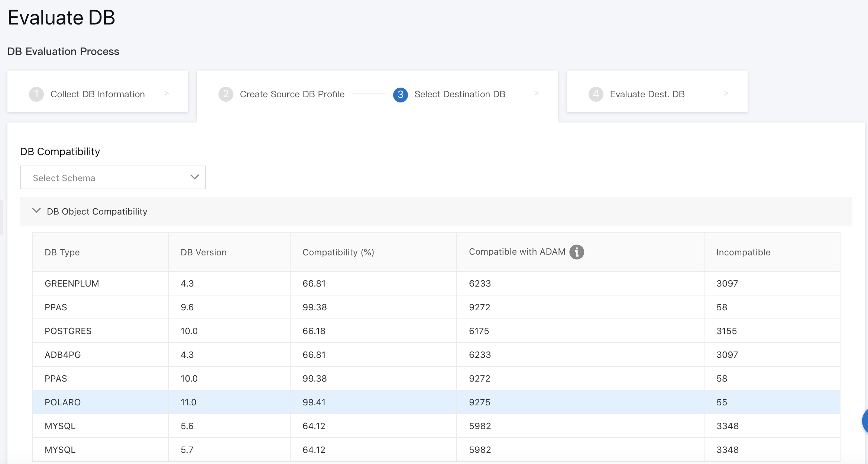This screenshot has width=868, height=464.
Task: Click arrow after Evaluate Dest. DB
Action: (x=726, y=94)
